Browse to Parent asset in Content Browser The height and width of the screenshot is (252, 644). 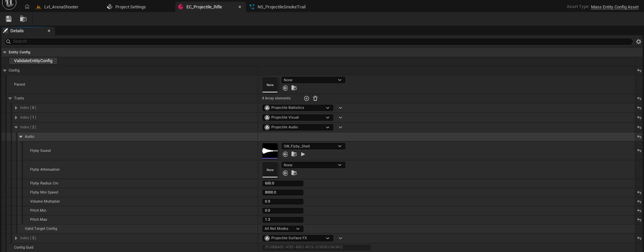click(294, 88)
